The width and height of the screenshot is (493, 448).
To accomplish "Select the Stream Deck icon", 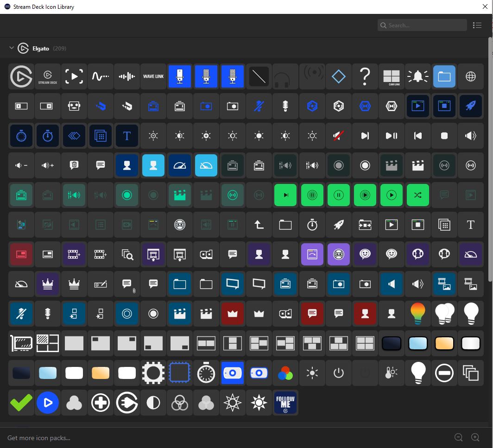I will (x=48, y=76).
